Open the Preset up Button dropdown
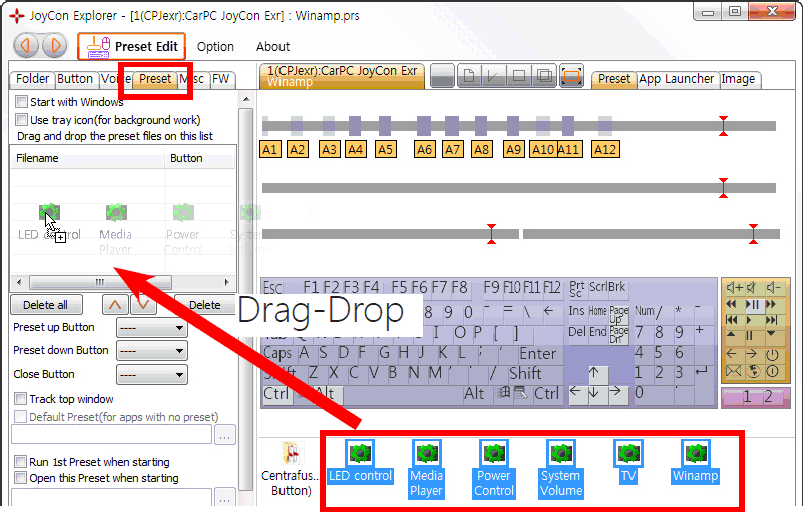Screen dimensions: 803x512 152,328
